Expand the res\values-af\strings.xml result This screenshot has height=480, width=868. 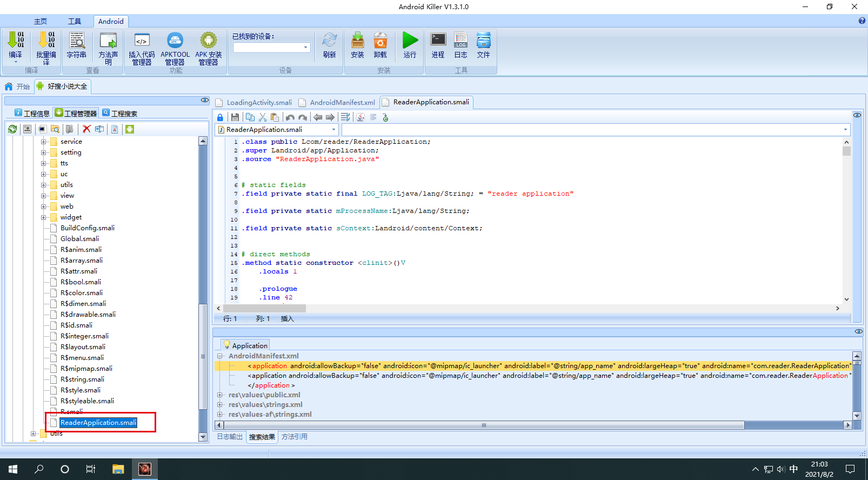point(220,414)
